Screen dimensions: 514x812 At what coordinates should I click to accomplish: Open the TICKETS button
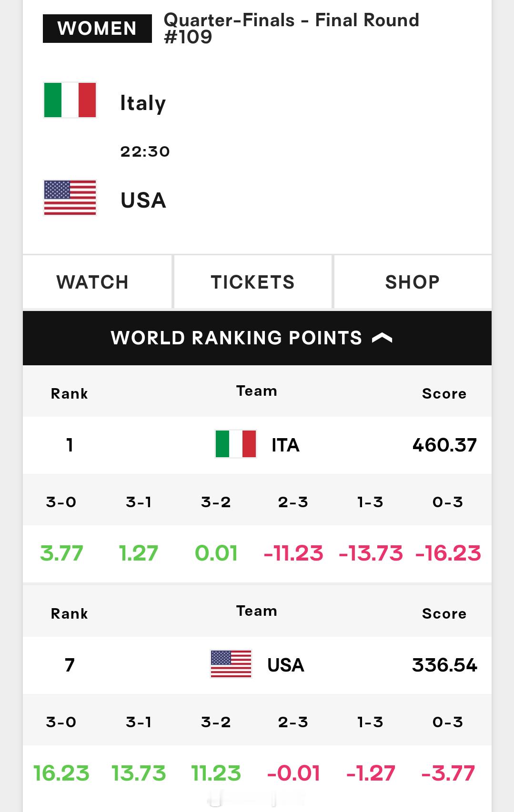click(x=253, y=282)
